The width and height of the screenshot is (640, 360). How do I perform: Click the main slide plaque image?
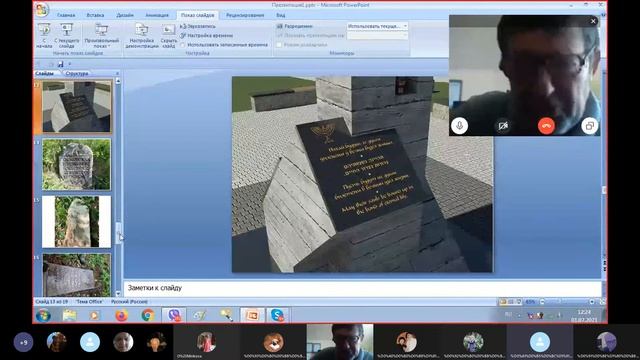(362, 174)
